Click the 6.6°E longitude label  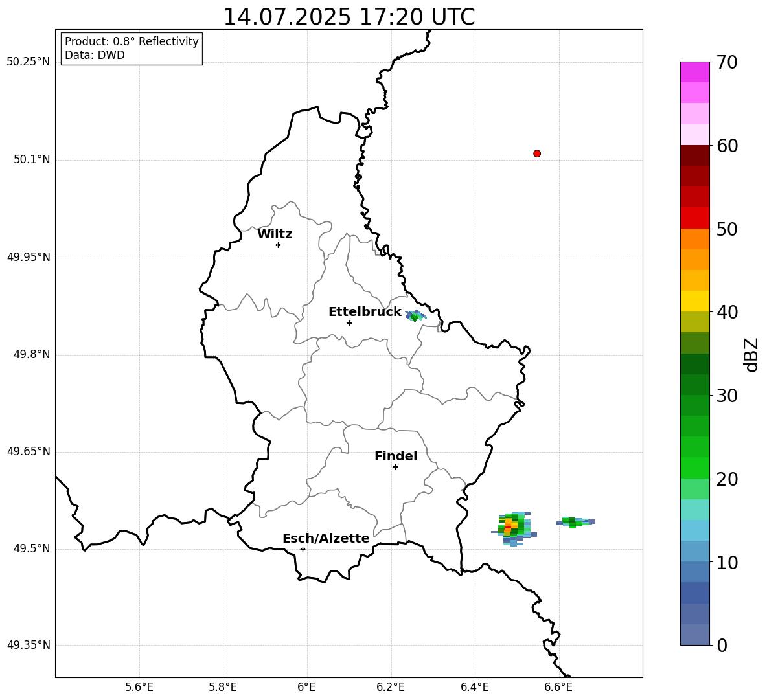[x=558, y=687]
